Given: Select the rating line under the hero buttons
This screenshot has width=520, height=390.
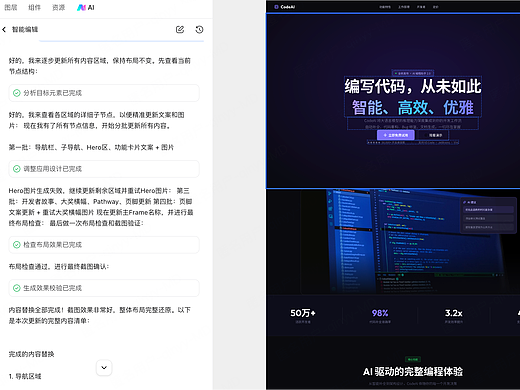Looking at the screenshot, I should tap(413, 143).
